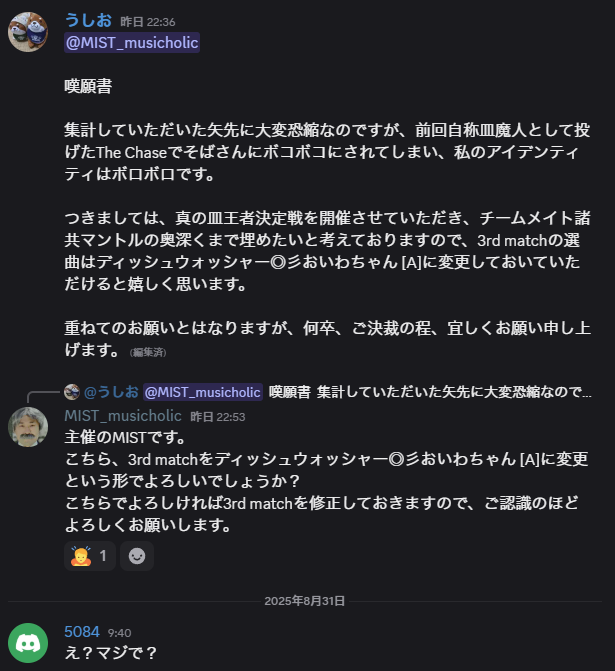
Task: Click the 昨日 22:53 timestamp
Action: click(217, 416)
